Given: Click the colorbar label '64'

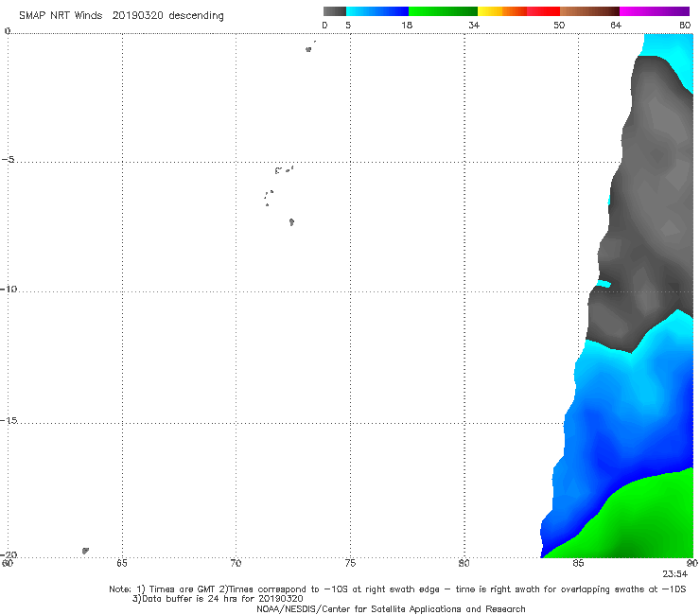Looking at the screenshot, I should (616, 26).
